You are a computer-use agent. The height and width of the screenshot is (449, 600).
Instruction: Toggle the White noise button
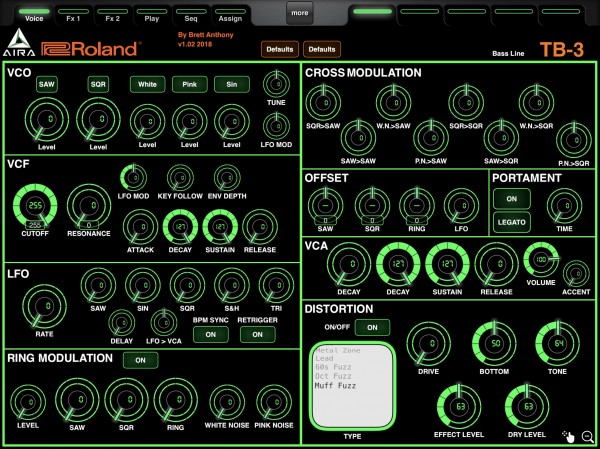(x=147, y=84)
